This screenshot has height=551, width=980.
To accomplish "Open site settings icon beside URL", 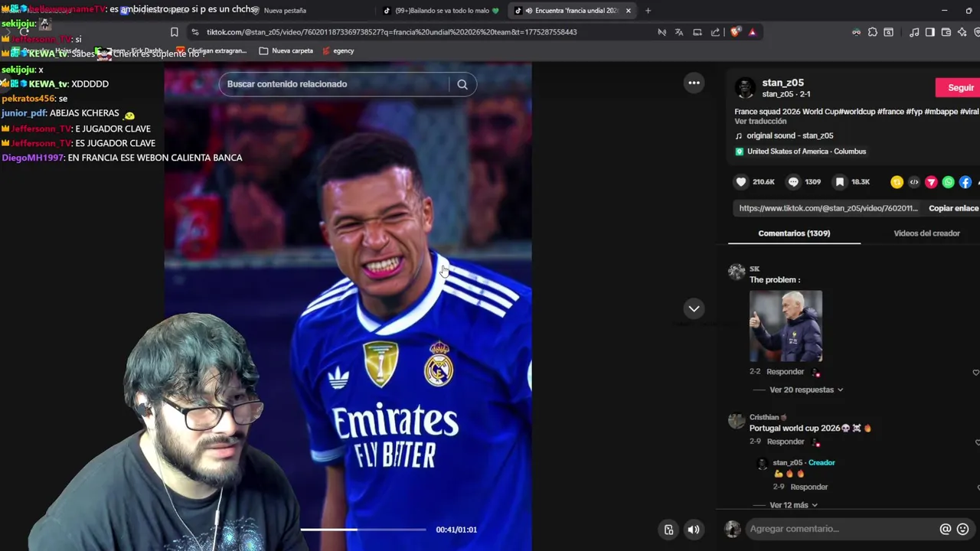I will [x=195, y=32].
